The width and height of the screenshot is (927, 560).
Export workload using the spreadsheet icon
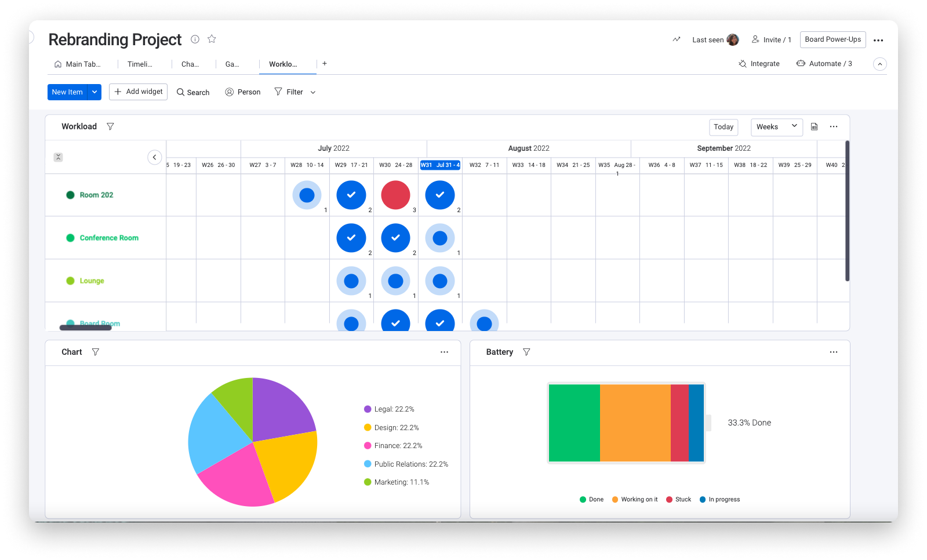point(814,126)
